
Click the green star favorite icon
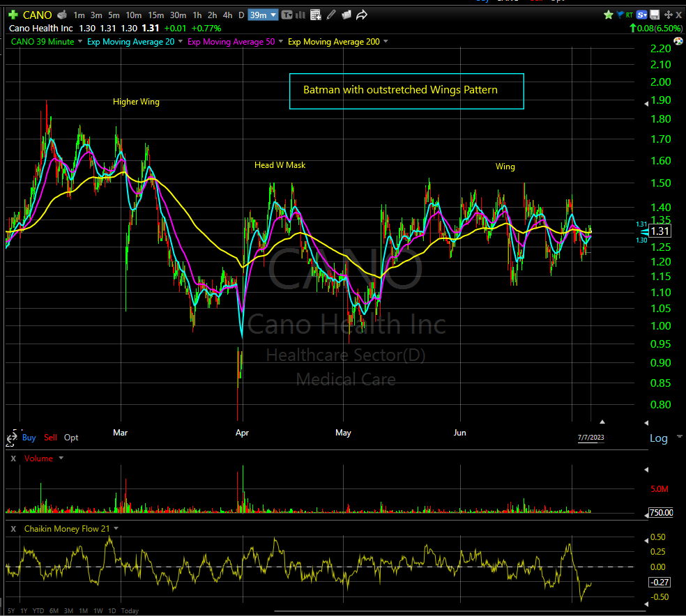tap(608, 15)
